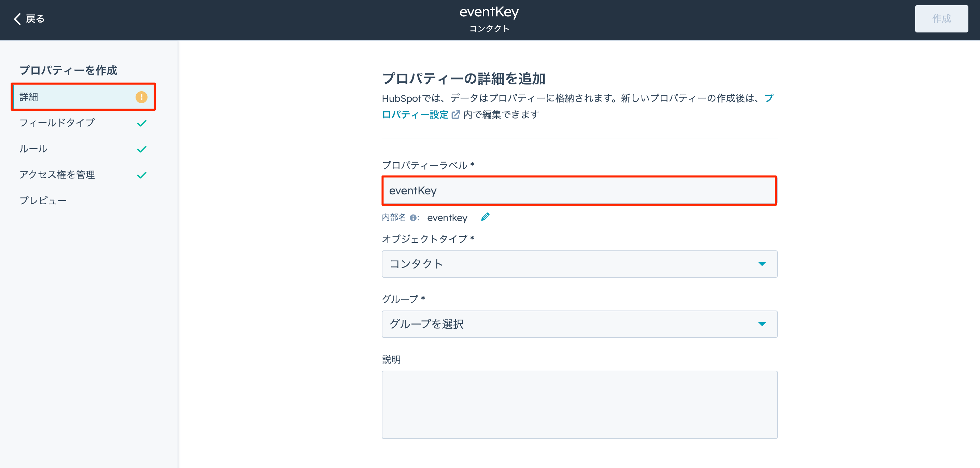Open the オブジェクトタイプ dropdown showing コンタクト
Viewport: 980px width, 468px height.
579,264
